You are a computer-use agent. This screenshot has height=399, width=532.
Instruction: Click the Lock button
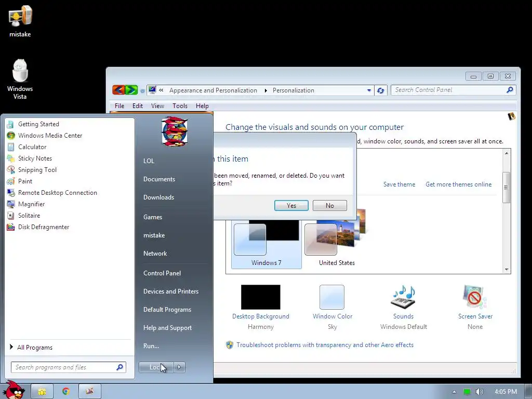pos(156,367)
